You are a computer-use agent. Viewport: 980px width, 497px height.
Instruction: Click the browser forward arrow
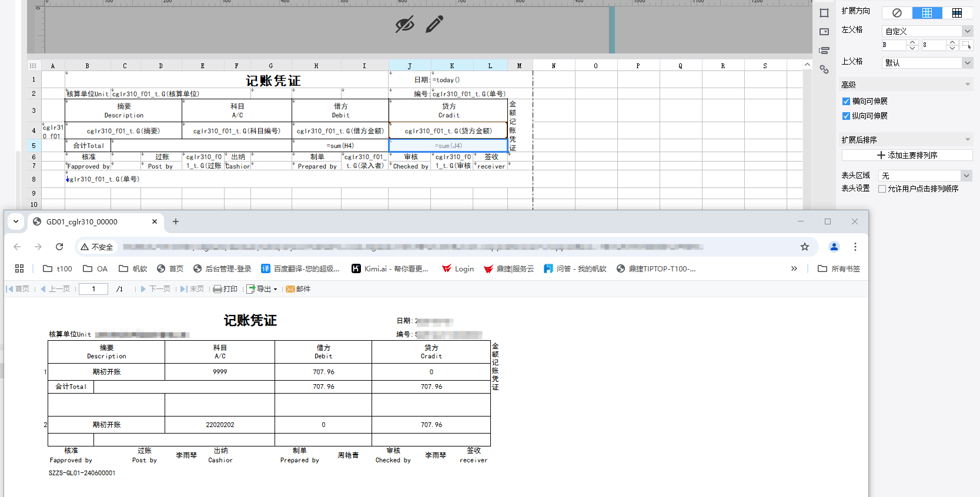pyautogui.click(x=38, y=247)
